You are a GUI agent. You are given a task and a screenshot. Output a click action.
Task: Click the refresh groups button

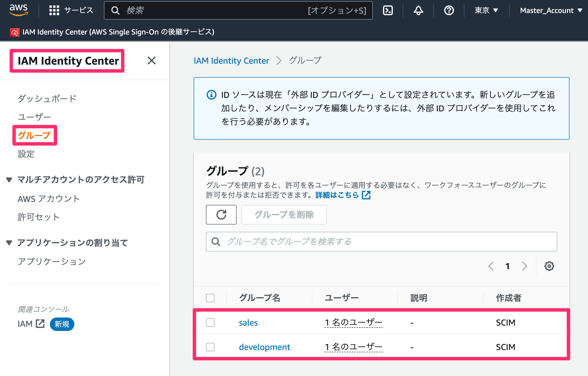(221, 214)
